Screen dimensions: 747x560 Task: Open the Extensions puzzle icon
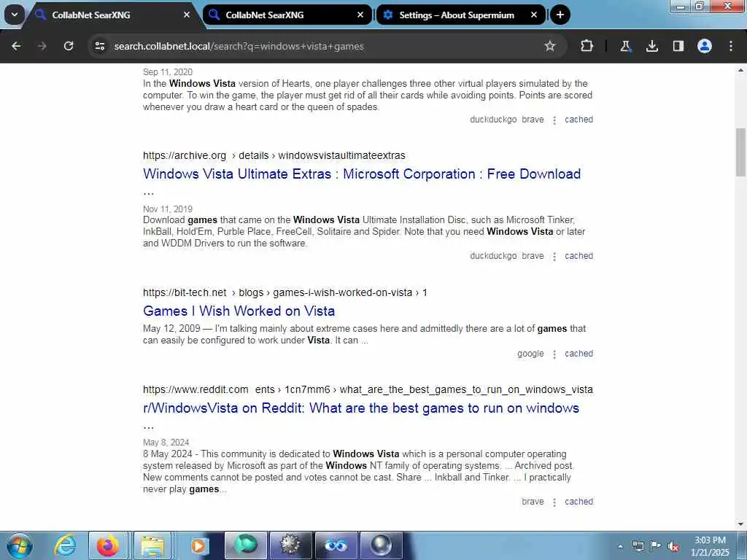(587, 46)
